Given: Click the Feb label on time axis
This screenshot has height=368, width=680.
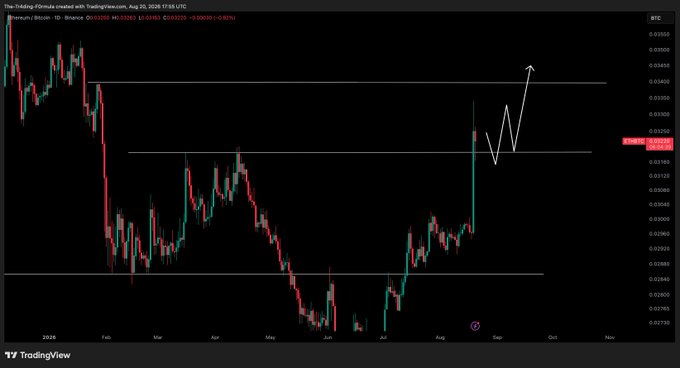Looking at the screenshot, I should [x=106, y=337].
